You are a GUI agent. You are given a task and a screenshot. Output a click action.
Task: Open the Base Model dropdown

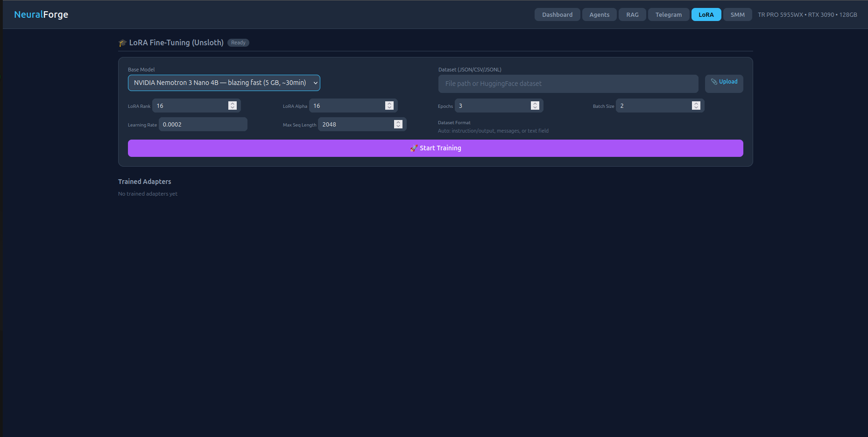point(224,83)
